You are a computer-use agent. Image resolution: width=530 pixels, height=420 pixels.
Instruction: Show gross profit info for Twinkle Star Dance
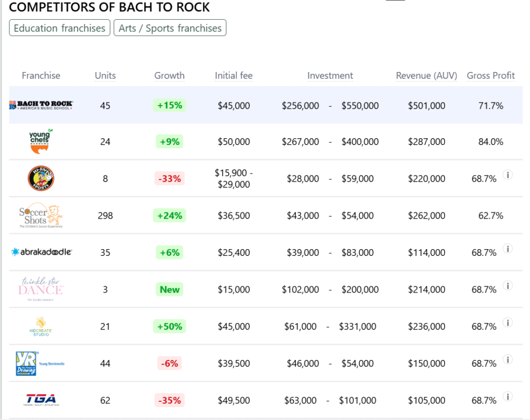click(x=508, y=286)
